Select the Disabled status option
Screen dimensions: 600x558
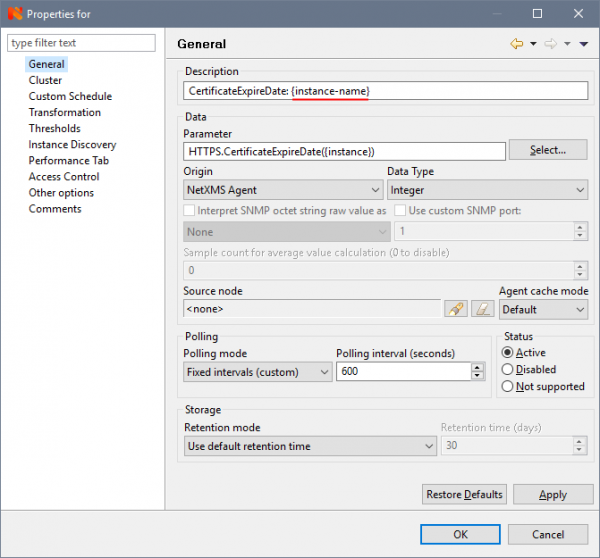508,369
